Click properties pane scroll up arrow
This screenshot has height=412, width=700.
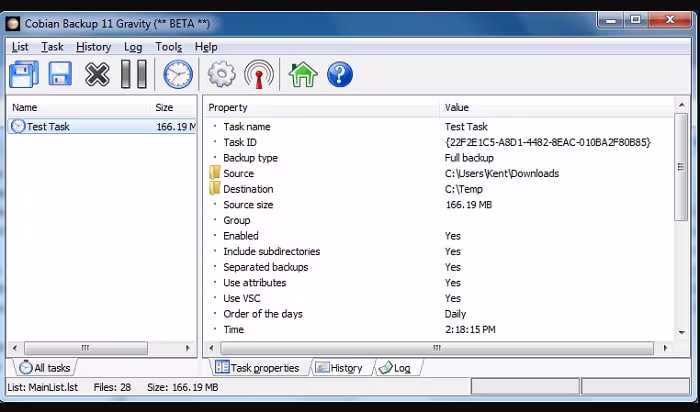click(681, 105)
